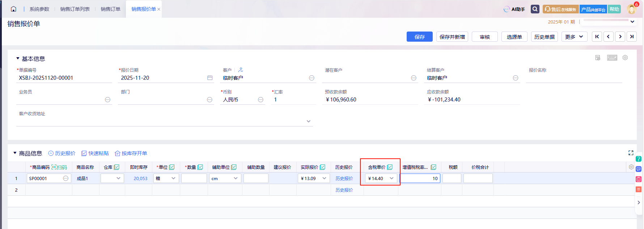Click the 选源单 button
This screenshot has height=229, width=644.
(514, 37)
